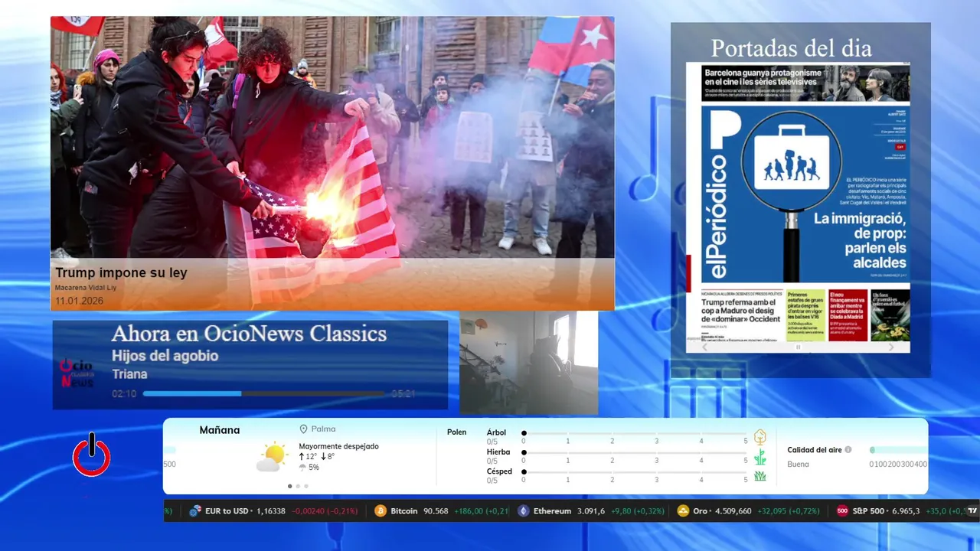Click the Hierba pollen plant icon
This screenshot has height=551, width=980.
tap(760, 457)
